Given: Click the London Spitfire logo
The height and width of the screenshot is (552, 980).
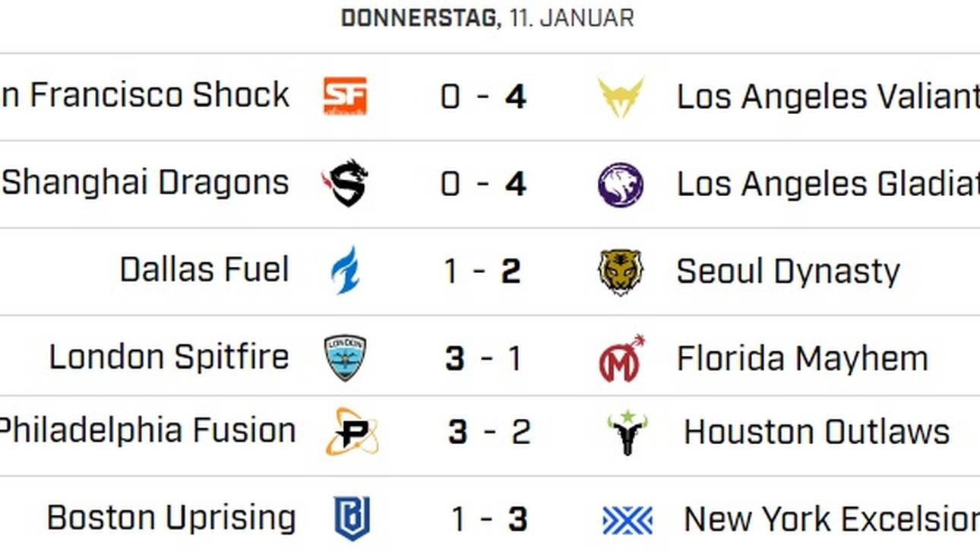Looking at the screenshot, I should point(346,357).
